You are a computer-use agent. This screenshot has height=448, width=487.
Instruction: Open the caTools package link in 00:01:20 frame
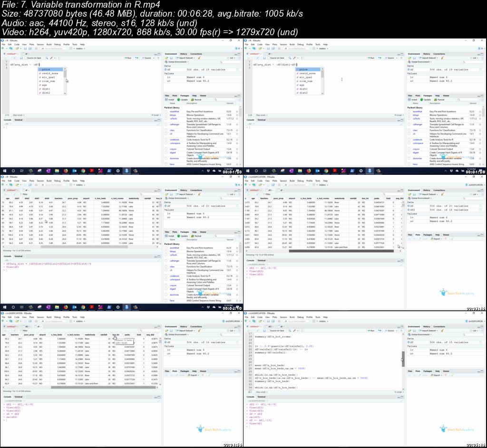tap(173, 118)
